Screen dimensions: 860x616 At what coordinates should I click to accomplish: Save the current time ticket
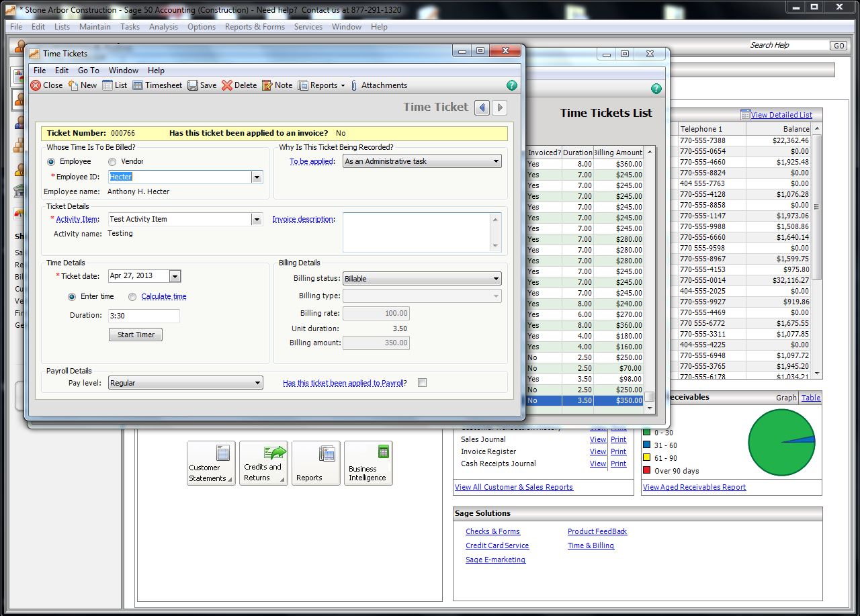tap(202, 85)
